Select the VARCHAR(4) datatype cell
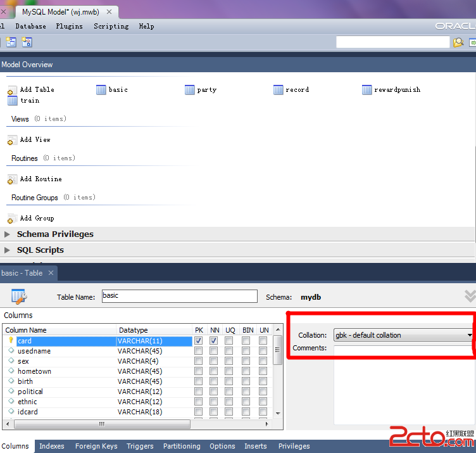 [x=154, y=361]
